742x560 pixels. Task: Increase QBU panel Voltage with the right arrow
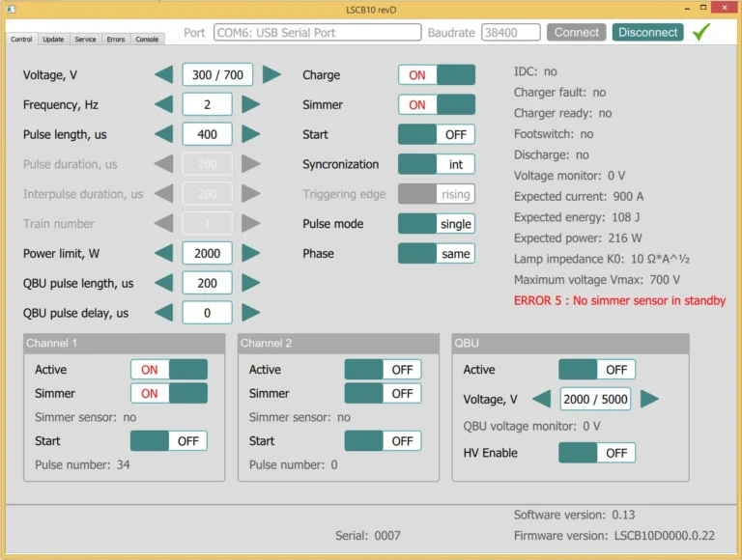649,399
